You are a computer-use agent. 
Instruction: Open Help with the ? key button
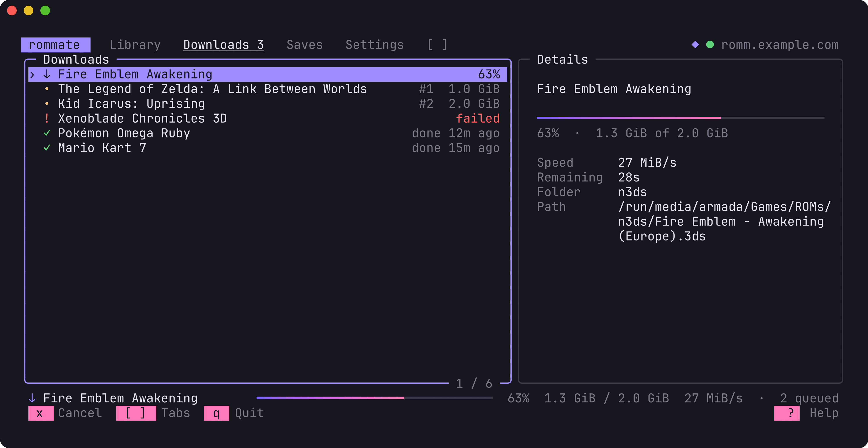click(787, 413)
